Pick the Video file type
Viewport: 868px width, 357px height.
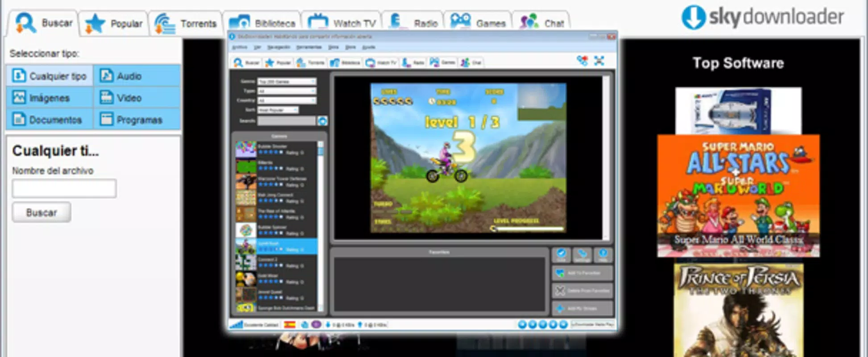coord(137,98)
